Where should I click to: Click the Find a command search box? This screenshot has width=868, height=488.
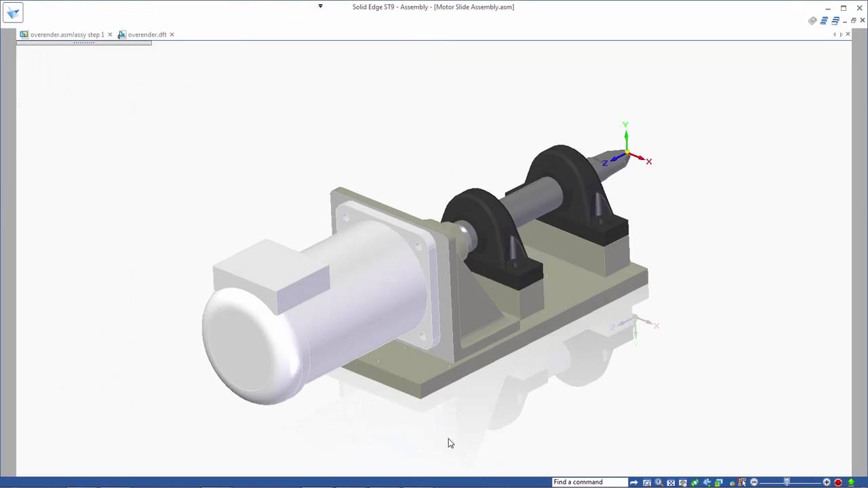tap(590, 482)
